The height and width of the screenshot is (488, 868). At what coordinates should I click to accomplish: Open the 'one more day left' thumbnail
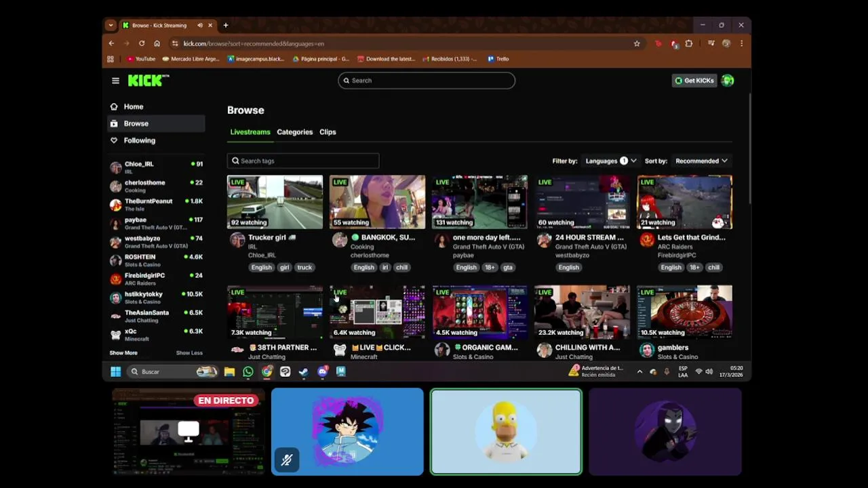(x=479, y=202)
